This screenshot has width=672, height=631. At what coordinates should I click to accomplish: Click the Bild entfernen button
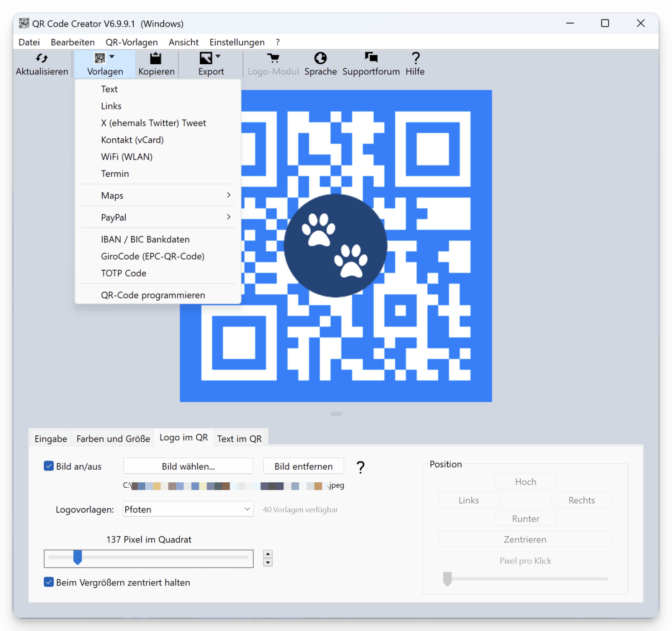[x=303, y=466]
